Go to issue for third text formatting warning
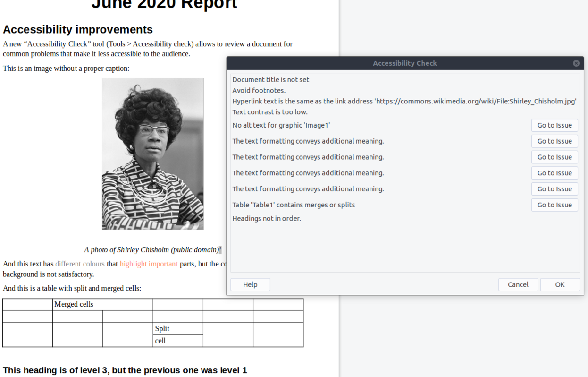This screenshot has width=588, height=377. click(x=554, y=173)
